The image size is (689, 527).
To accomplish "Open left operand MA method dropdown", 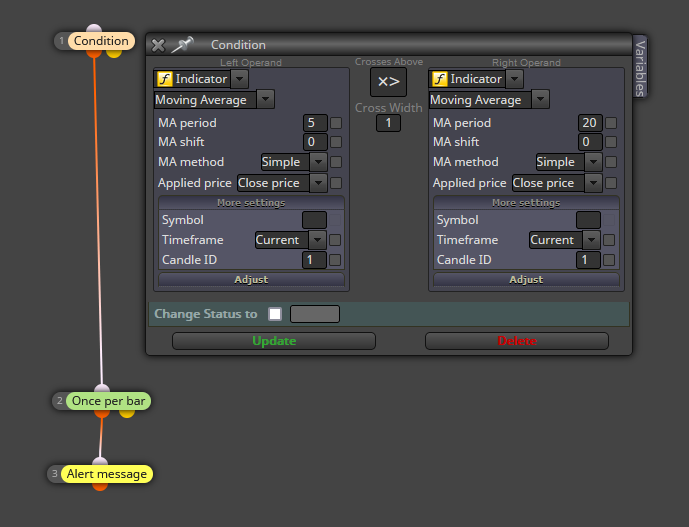I will pyautogui.click(x=318, y=162).
